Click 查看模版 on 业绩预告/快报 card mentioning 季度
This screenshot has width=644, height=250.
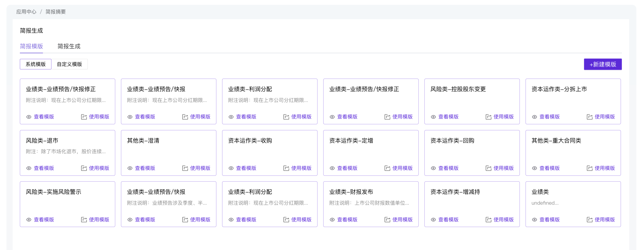[145, 220]
